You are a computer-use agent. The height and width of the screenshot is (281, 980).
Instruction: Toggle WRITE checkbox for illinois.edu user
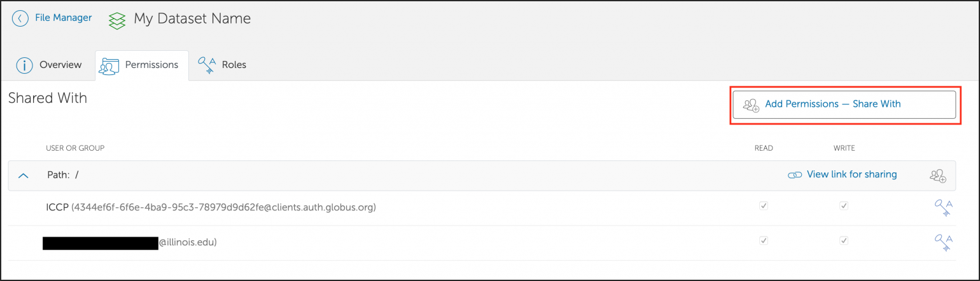point(844,241)
